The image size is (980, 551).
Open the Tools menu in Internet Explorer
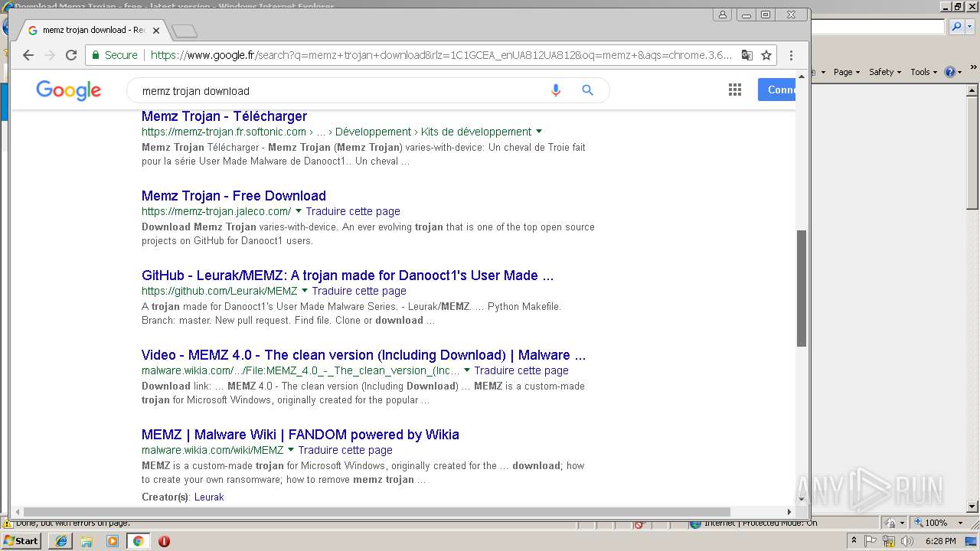click(x=924, y=72)
